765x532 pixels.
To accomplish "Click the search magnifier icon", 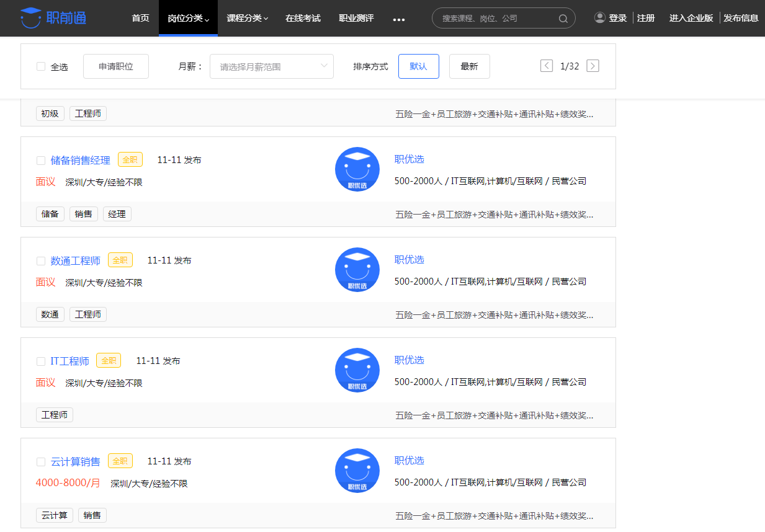I will (x=563, y=18).
